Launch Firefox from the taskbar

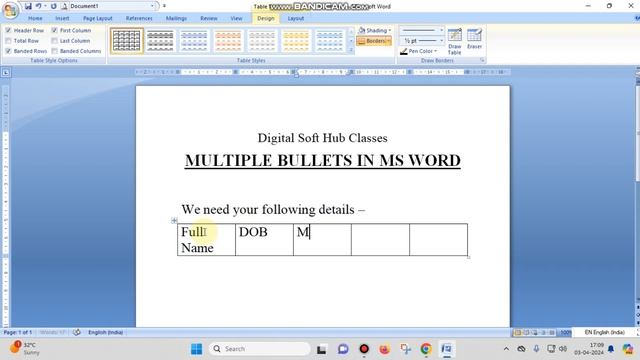[384, 349]
